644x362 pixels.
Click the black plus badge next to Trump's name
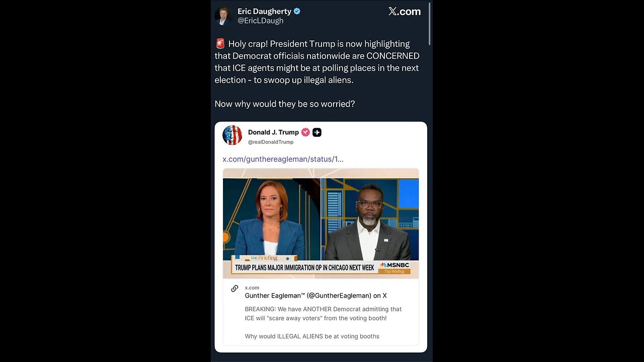(317, 132)
